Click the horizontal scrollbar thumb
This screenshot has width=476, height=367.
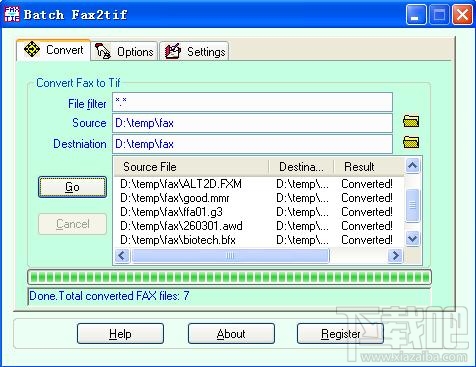[230, 256]
